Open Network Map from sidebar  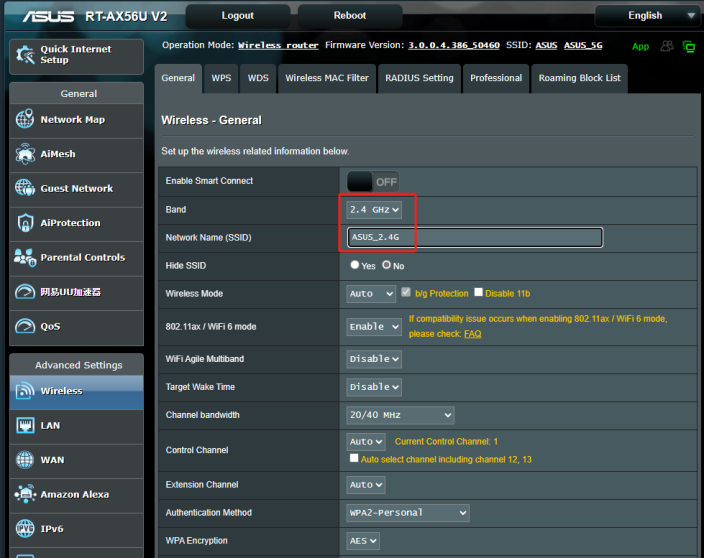pos(77,120)
